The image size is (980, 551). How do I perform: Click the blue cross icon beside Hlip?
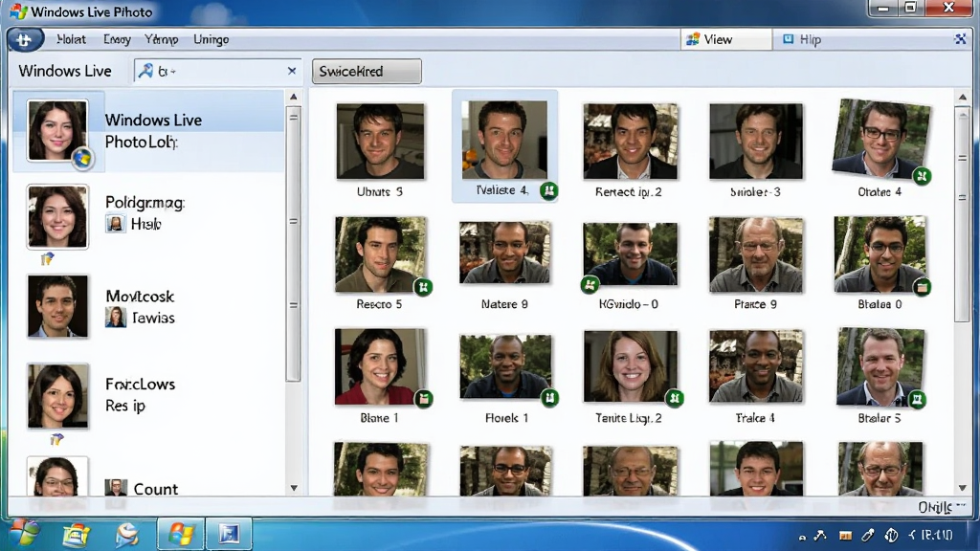[x=961, y=39]
